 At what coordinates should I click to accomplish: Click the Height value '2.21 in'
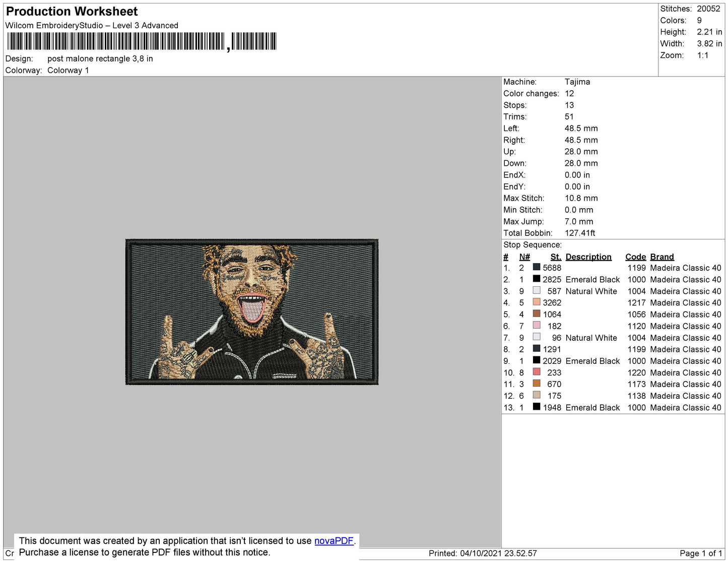coord(709,32)
